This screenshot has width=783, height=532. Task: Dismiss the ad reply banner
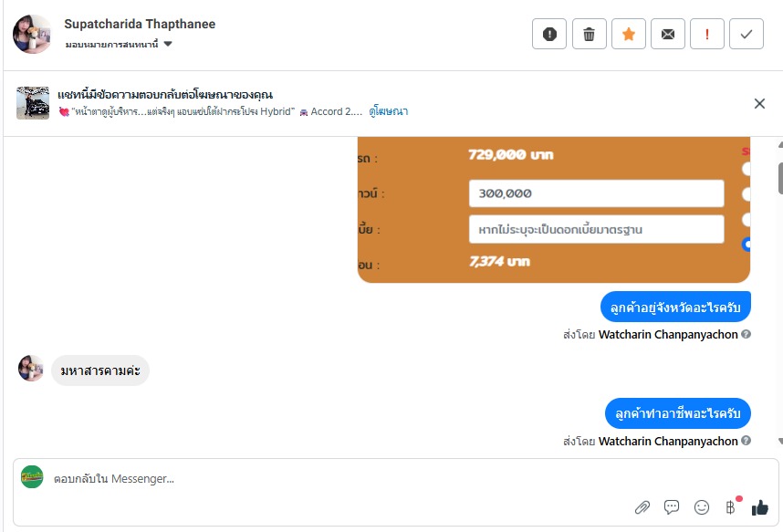click(759, 103)
